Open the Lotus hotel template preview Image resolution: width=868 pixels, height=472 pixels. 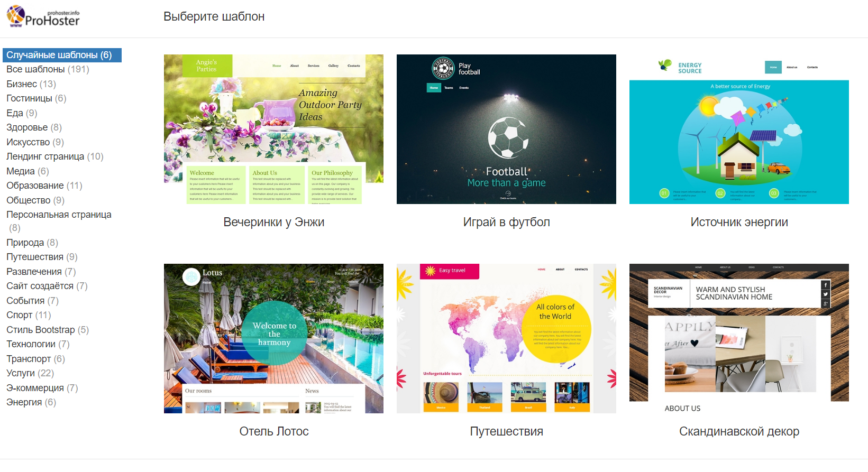click(x=273, y=338)
